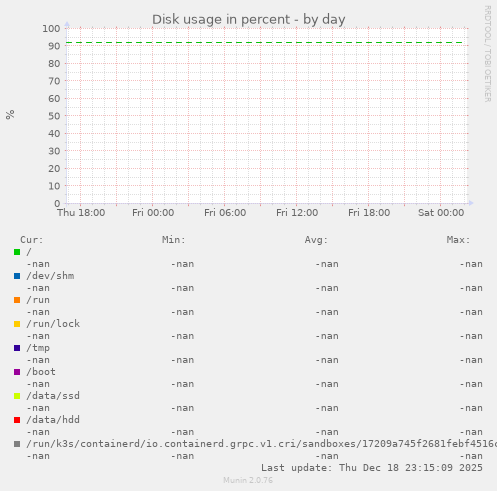Viewport: 497px width, 491px height.
Task: Click the Munin 2.0.76 version text
Action: pyautogui.click(x=248, y=480)
